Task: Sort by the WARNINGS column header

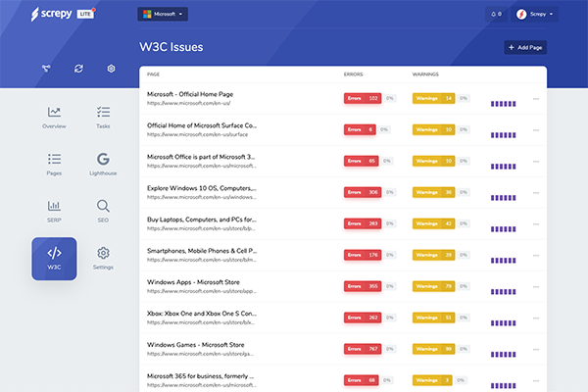Action: [425, 74]
